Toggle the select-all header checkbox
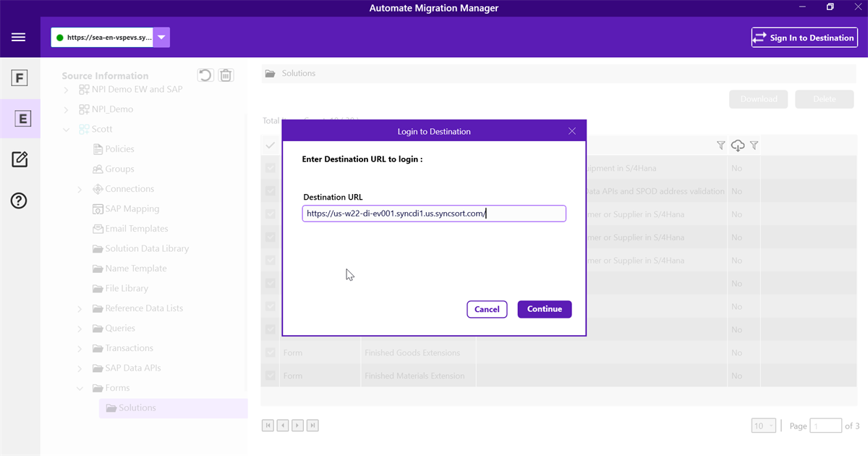 (x=270, y=145)
